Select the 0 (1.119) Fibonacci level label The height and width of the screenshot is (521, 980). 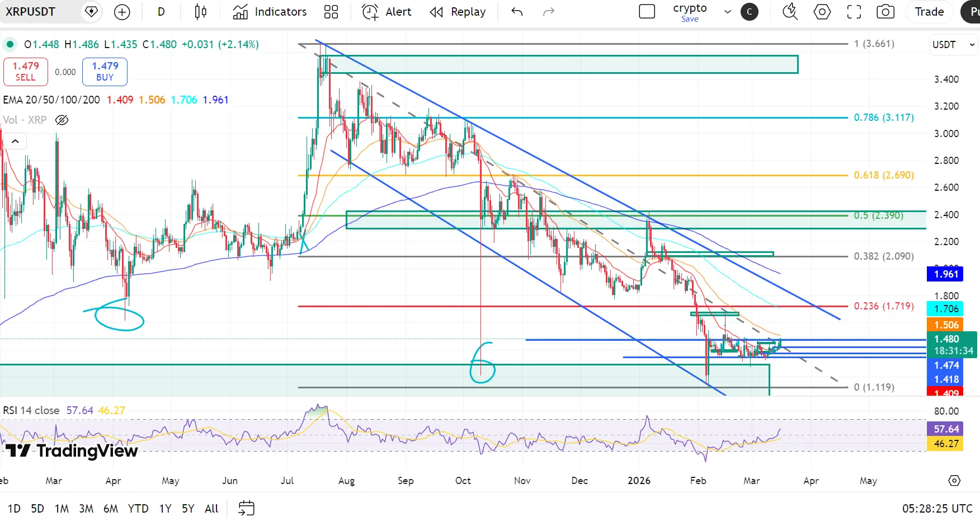click(x=874, y=387)
